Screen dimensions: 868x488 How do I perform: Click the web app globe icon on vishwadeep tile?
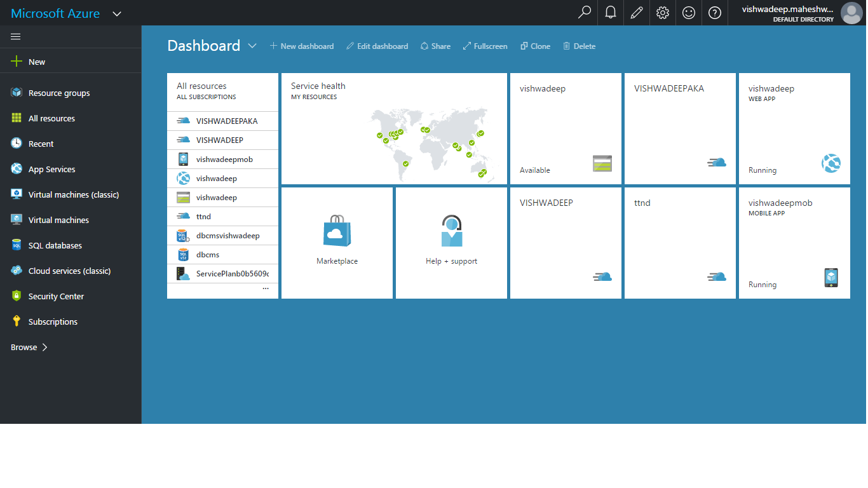[x=831, y=164]
